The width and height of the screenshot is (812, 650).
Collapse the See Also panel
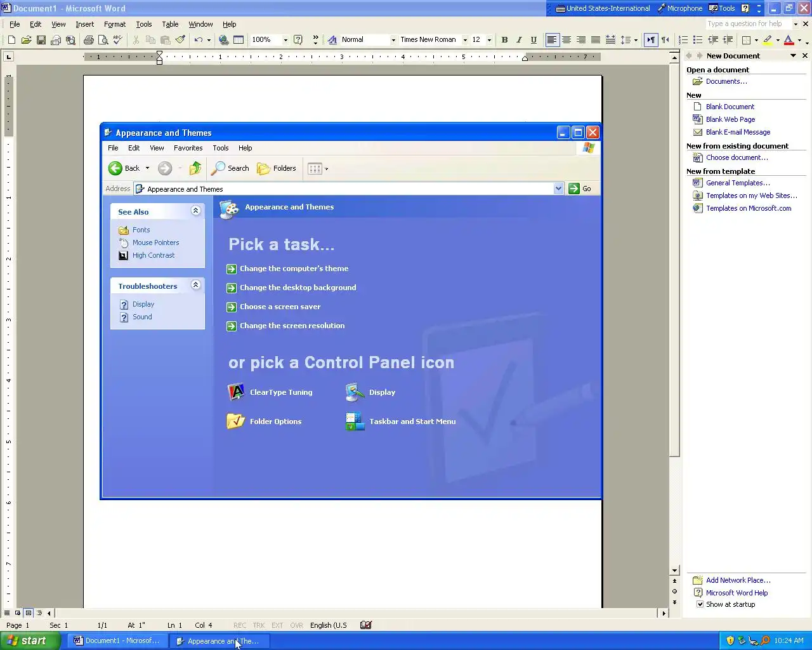pyautogui.click(x=195, y=211)
